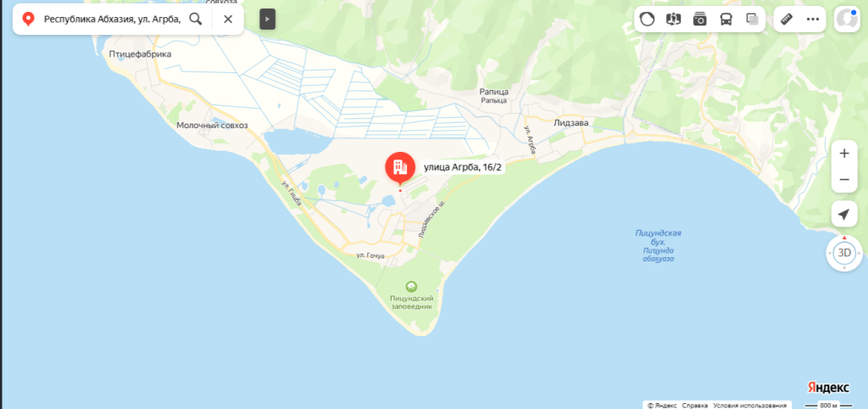Click the search magnifier icon
Viewport: 868px width, 409px height.
coord(196,20)
